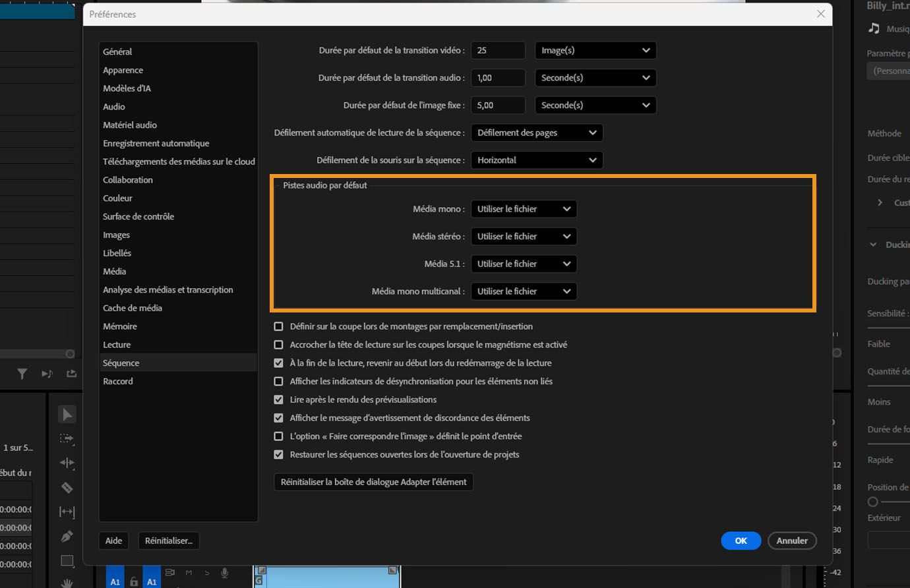Screen dimensions: 910x588
Task: Click 'Réinitialiser la boîte de dialogue Adapter l'élément'
Action: (373, 482)
